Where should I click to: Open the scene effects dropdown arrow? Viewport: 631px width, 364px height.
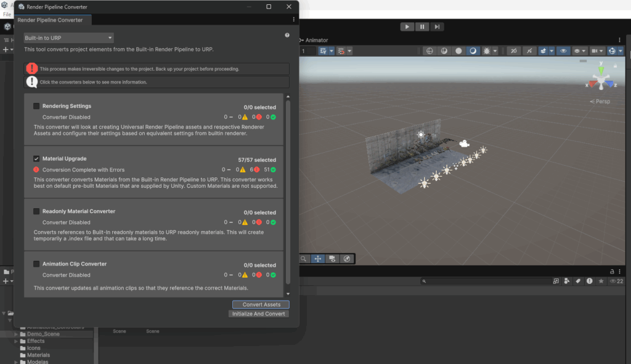(552, 51)
